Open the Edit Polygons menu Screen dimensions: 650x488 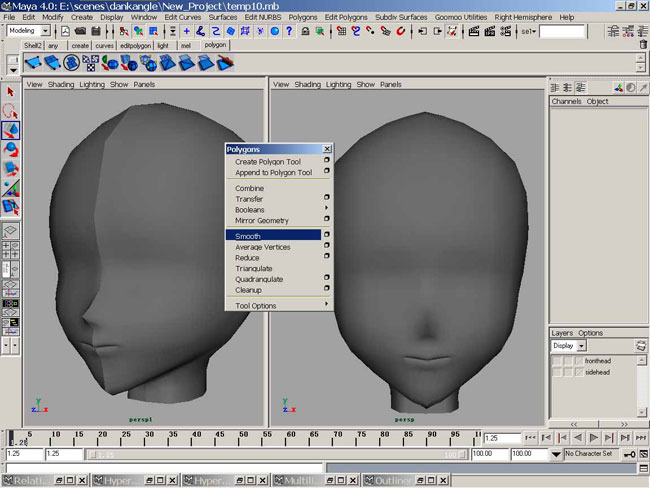pos(346,17)
